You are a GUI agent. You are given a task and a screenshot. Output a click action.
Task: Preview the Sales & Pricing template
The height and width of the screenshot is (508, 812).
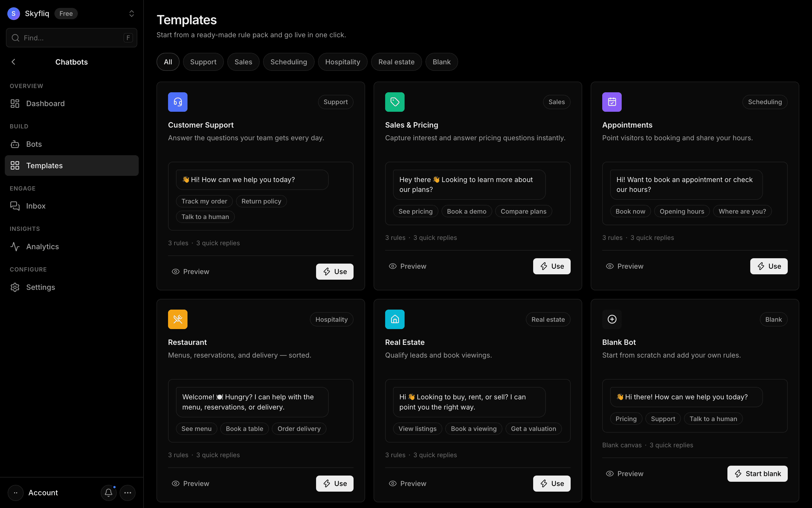coord(407,266)
